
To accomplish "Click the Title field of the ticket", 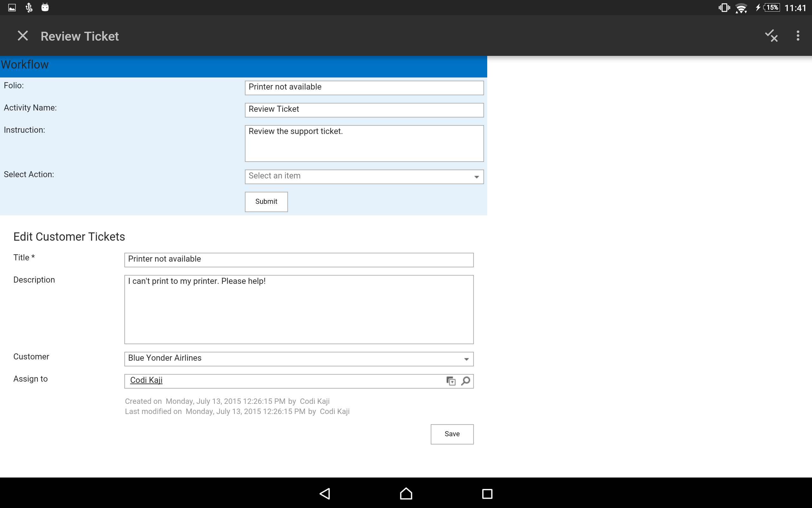I will (x=298, y=260).
